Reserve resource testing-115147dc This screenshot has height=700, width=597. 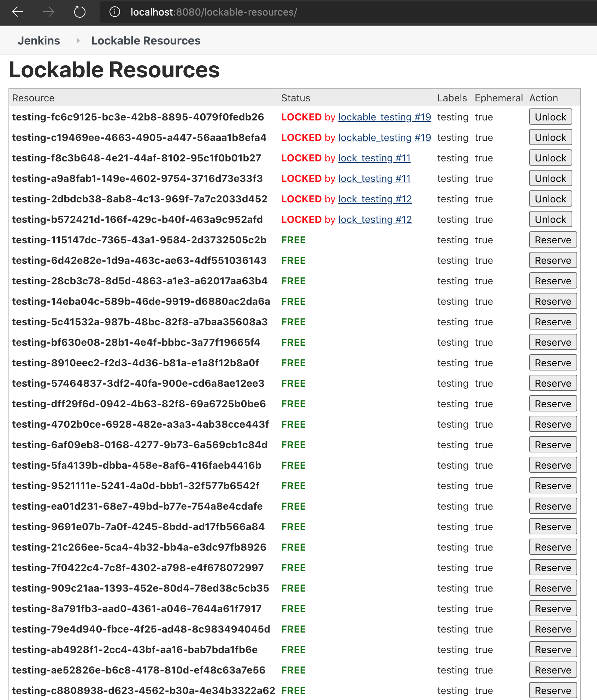click(553, 240)
